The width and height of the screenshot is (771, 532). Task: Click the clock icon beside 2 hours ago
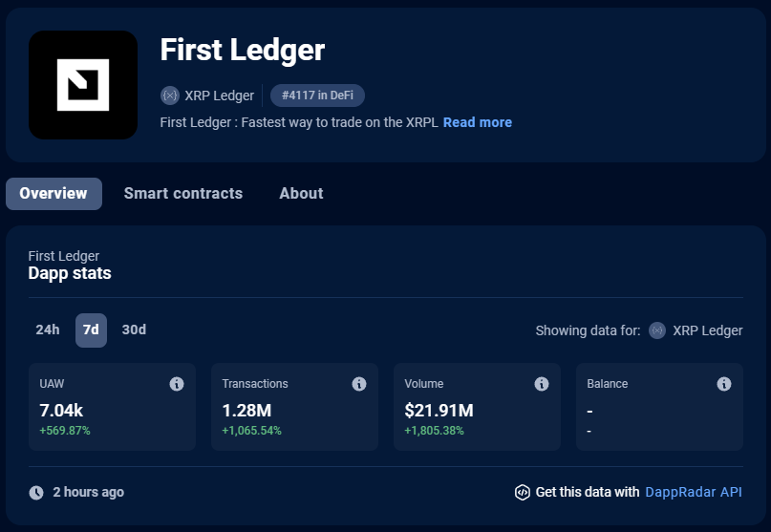point(36,492)
